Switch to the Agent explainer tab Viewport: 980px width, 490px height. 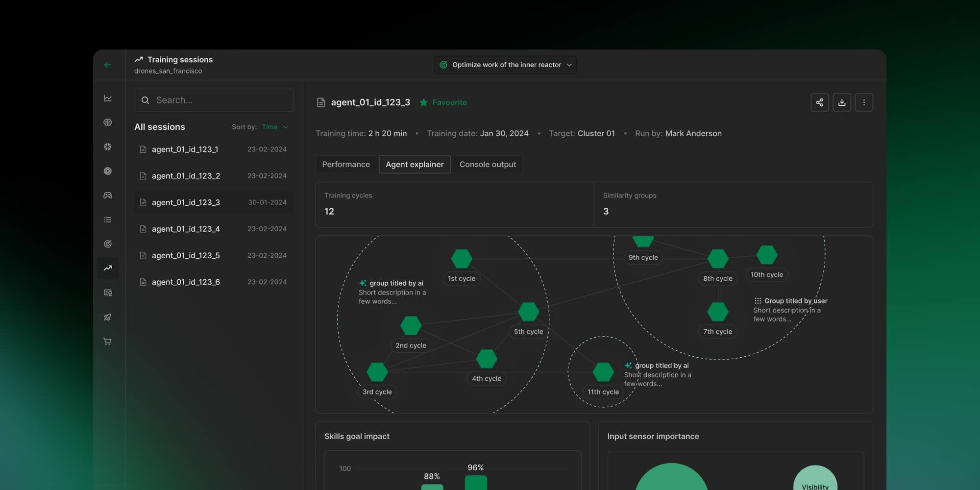click(415, 164)
